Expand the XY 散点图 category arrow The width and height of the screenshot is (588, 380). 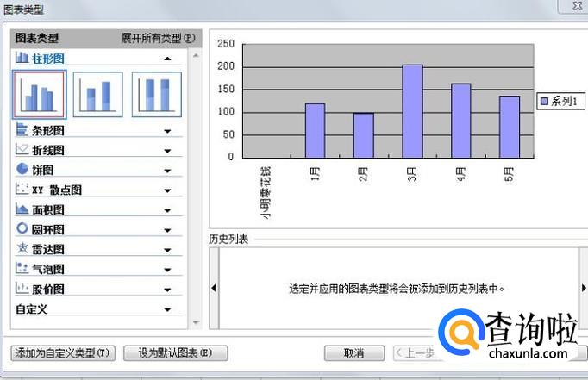pos(167,190)
